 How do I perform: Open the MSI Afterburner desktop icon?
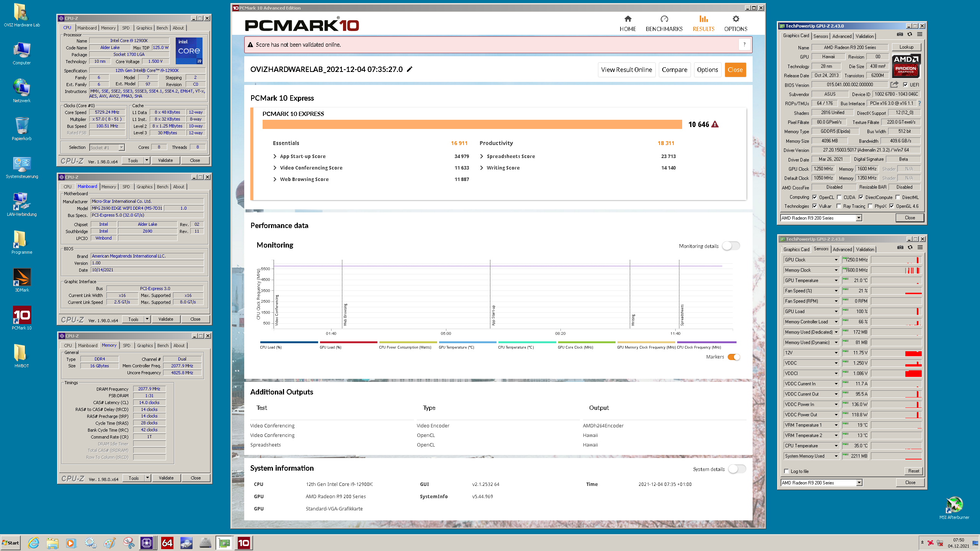pyautogui.click(x=954, y=508)
